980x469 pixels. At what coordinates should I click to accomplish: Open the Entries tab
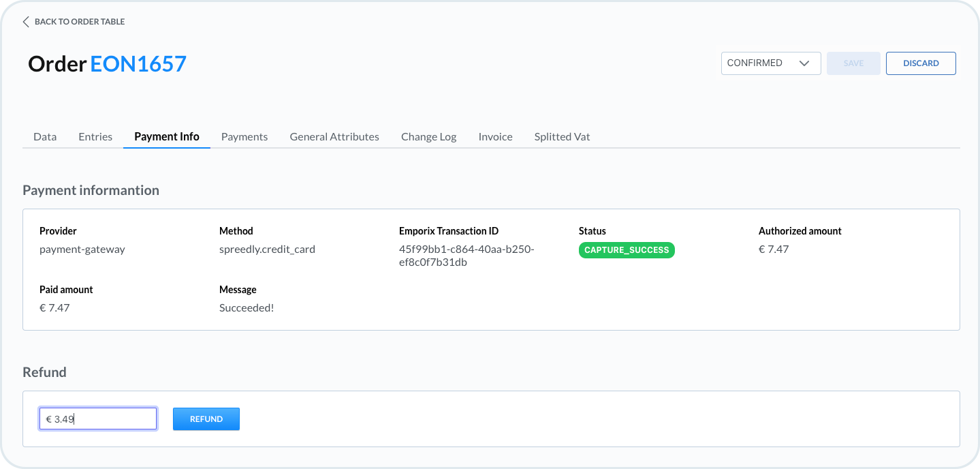(95, 137)
